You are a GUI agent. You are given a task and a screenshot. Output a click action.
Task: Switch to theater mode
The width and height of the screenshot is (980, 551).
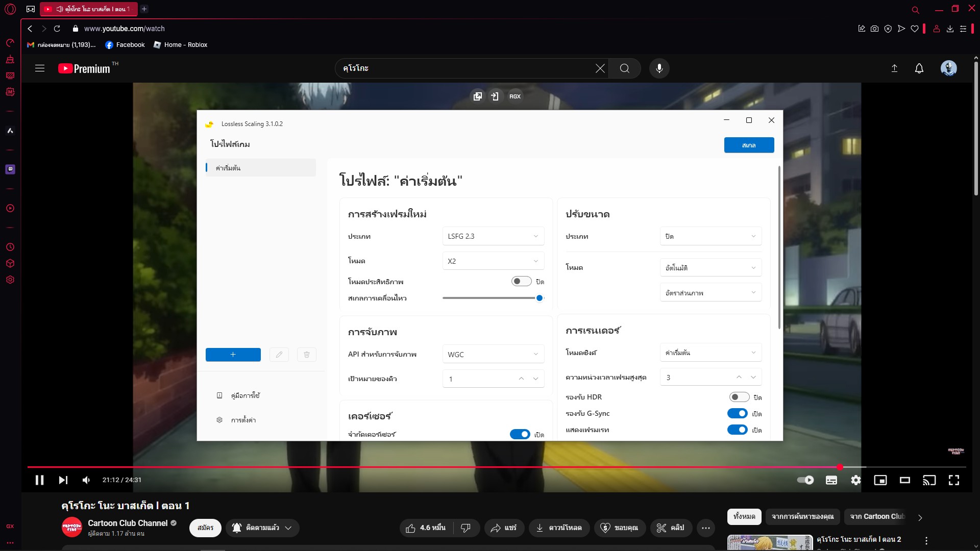(x=905, y=480)
